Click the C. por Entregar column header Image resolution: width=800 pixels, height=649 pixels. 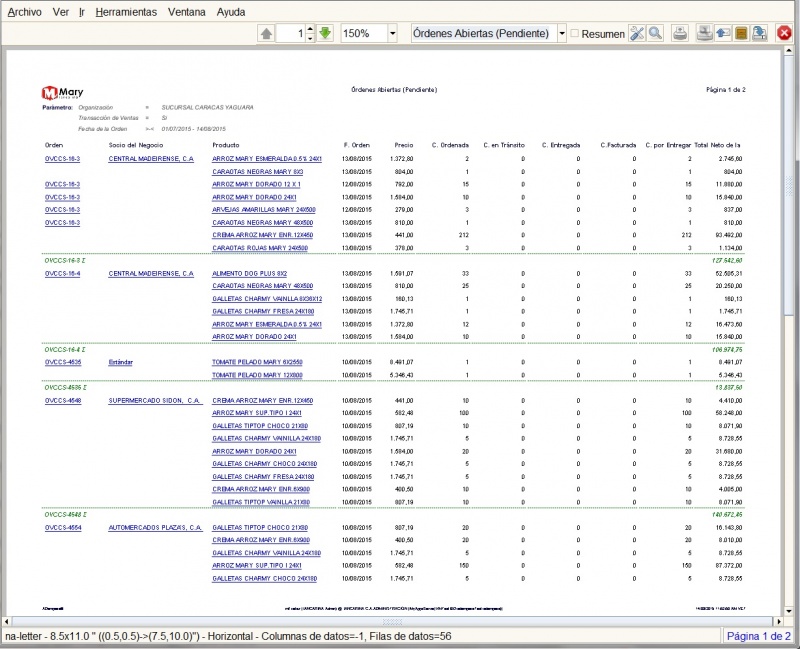tap(668, 145)
